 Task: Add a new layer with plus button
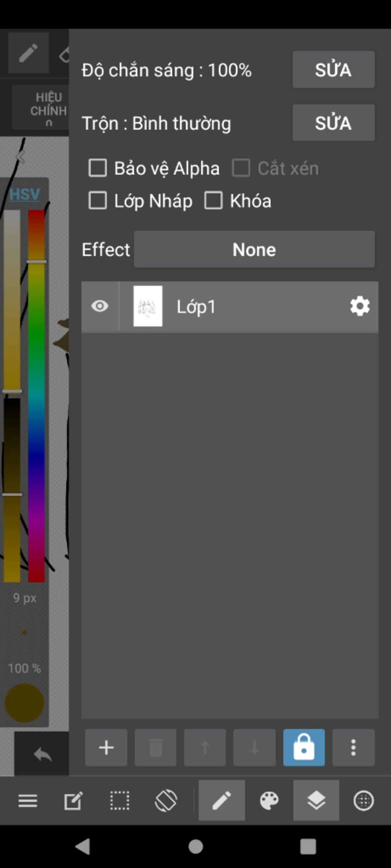point(106,747)
